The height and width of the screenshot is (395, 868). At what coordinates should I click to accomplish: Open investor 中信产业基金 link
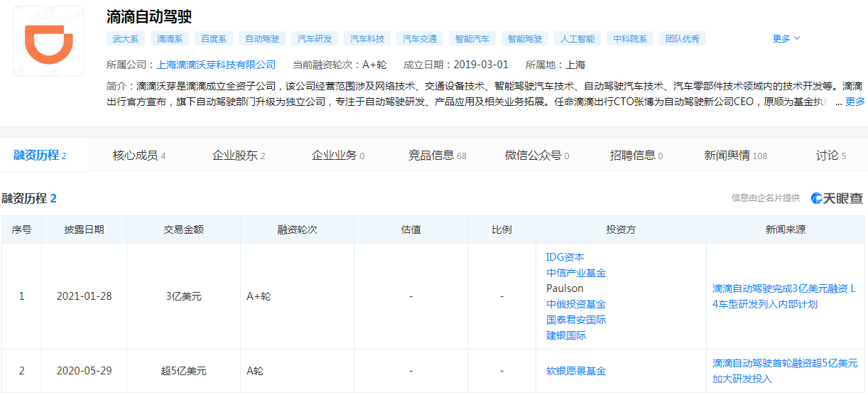[576, 273]
